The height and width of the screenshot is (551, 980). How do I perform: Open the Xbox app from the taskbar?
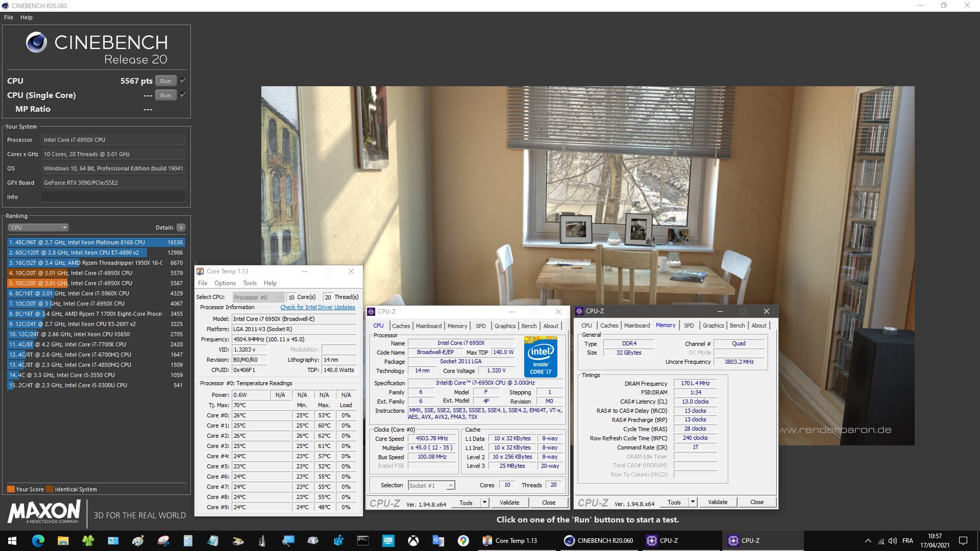(x=413, y=541)
